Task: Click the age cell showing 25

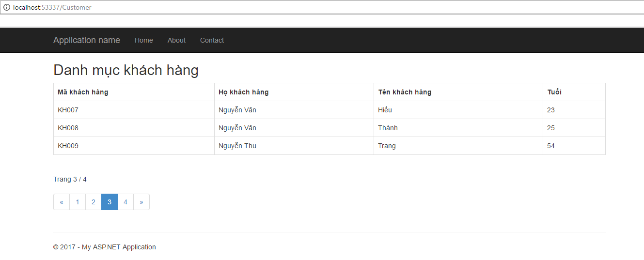Action: point(574,128)
